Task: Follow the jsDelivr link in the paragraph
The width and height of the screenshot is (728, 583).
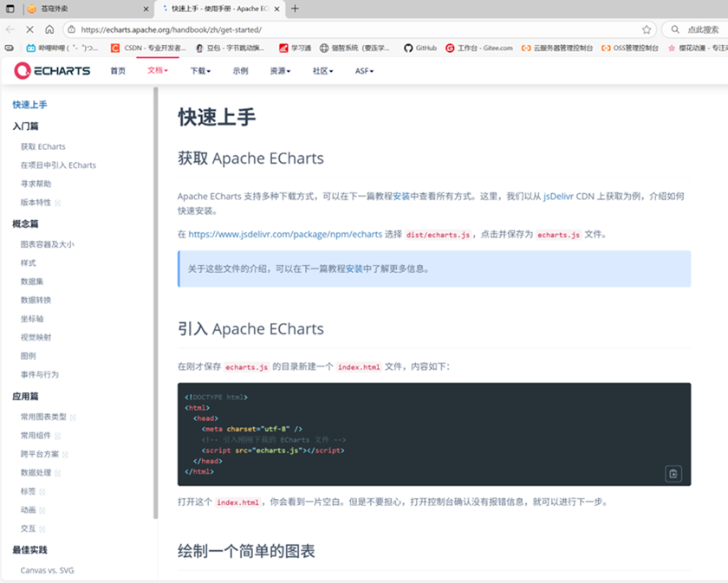Action: (558, 197)
